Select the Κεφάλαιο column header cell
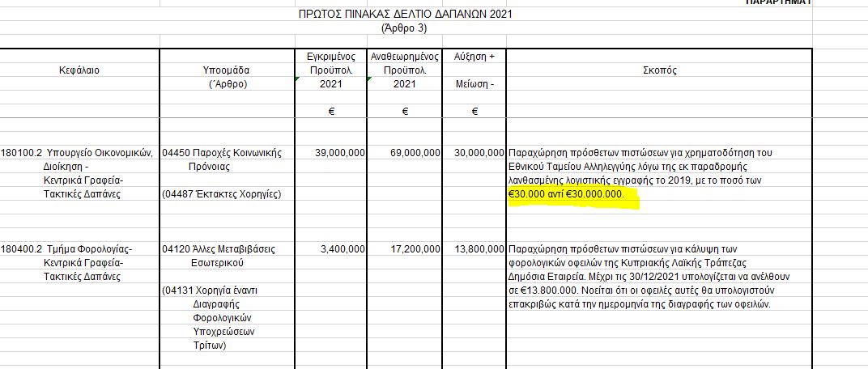Image resolution: width=868 pixels, height=369 pixels. pos(79,70)
